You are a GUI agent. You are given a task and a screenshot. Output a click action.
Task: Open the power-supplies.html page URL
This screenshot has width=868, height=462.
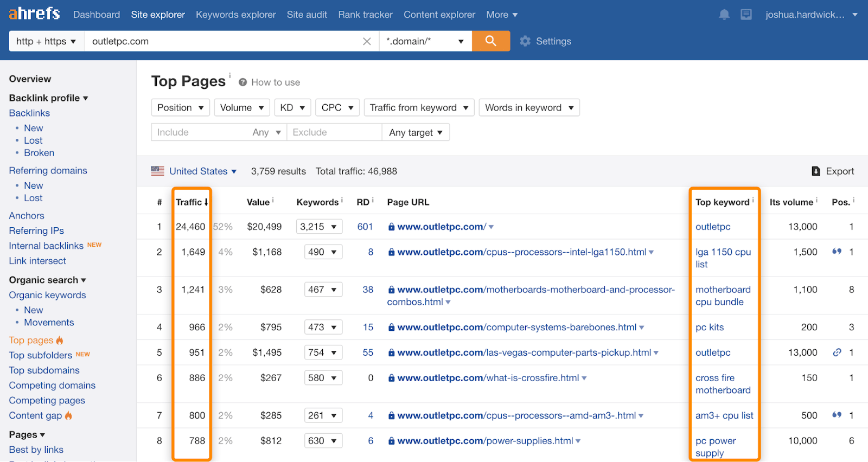pyautogui.click(x=485, y=441)
